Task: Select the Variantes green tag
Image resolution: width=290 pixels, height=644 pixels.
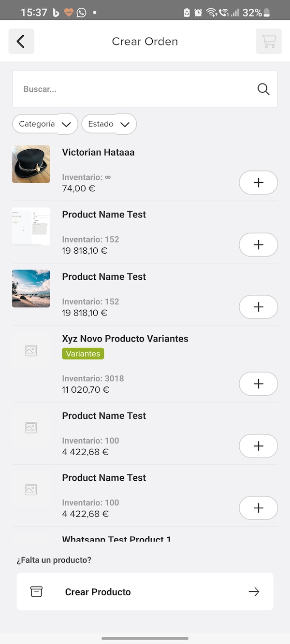Action: coord(83,354)
